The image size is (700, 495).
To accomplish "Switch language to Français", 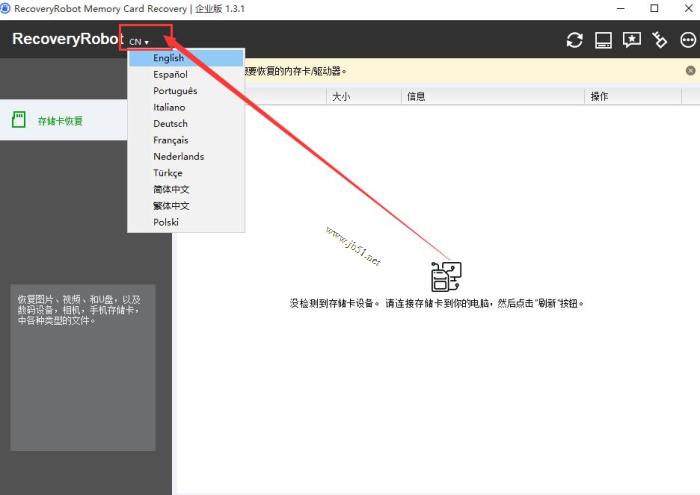I will (186, 140).
